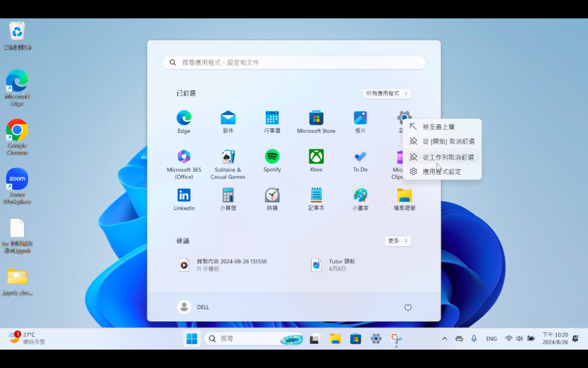Select the ipynb_che... folder on desktop
588x368 pixels.
17,282
